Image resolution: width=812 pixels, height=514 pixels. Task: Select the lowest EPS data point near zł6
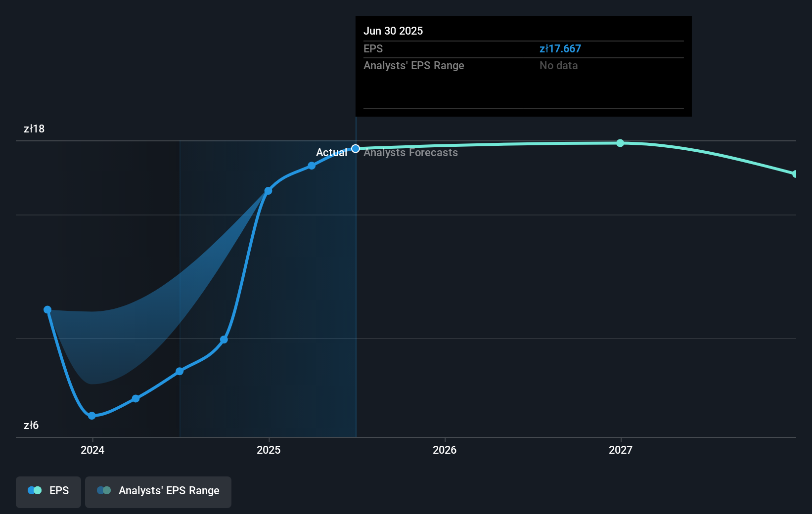coord(91,416)
